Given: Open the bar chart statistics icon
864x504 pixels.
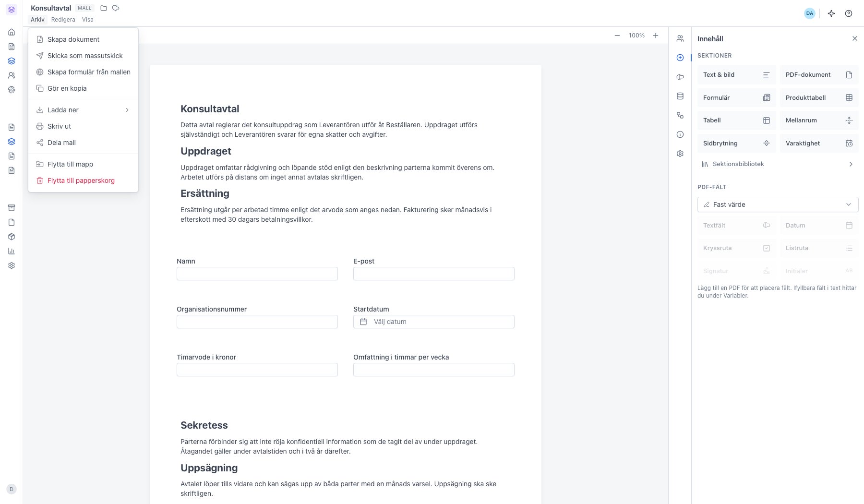Looking at the screenshot, I should (x=12, y=251).
